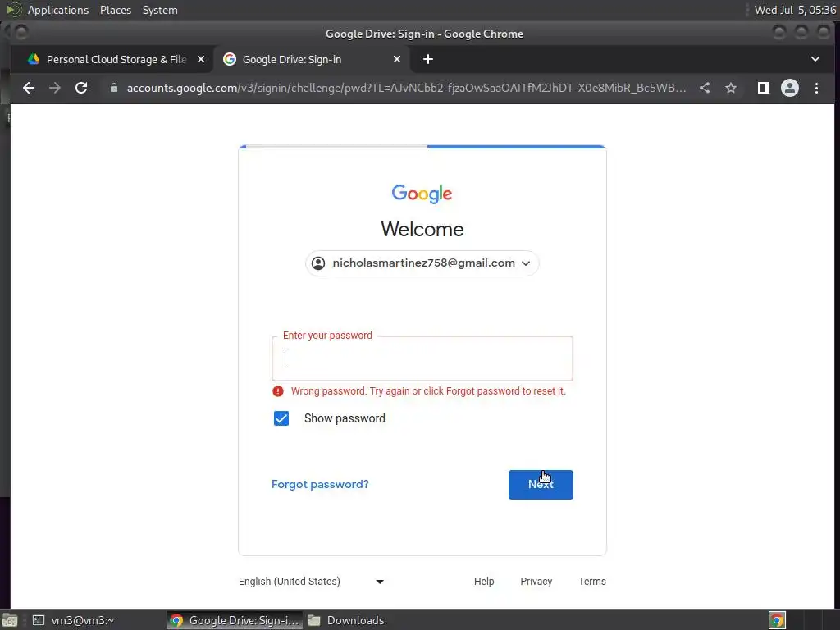840x630 pixels.
Task: Open the Help link
Action: (484, 582)
